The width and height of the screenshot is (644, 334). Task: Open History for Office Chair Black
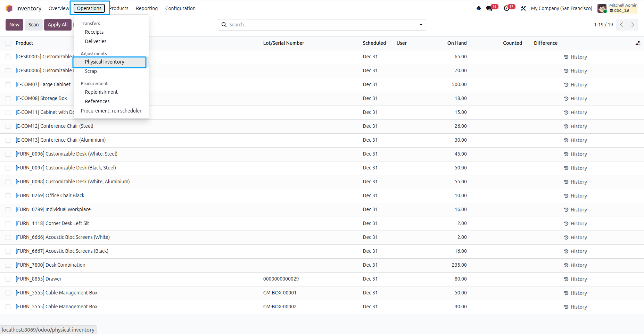575,196
